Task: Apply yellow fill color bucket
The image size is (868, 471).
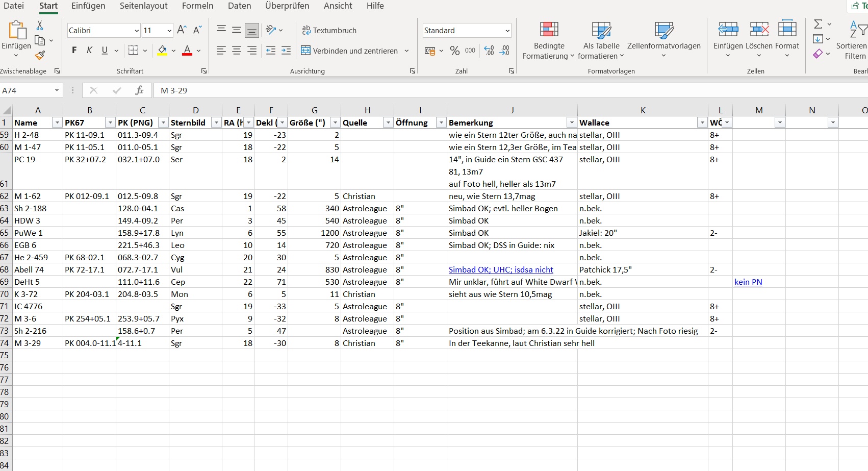Action: point(162,50)
